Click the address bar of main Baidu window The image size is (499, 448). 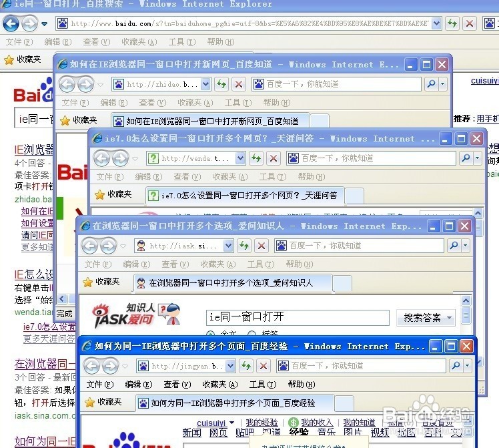click(x=249, y=23)
